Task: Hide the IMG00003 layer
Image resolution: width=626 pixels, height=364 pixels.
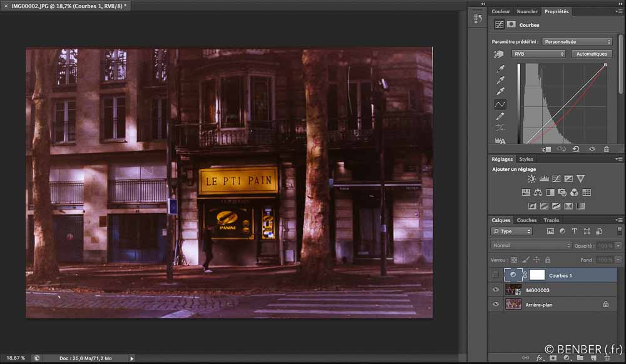Action: tap(496, 290)
